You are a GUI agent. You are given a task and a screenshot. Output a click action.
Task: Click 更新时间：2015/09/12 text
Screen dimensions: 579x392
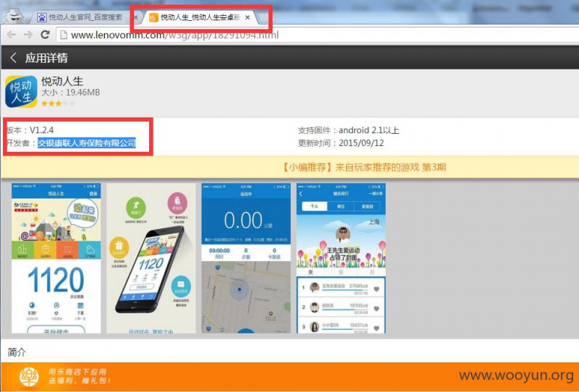pos(341,143)
